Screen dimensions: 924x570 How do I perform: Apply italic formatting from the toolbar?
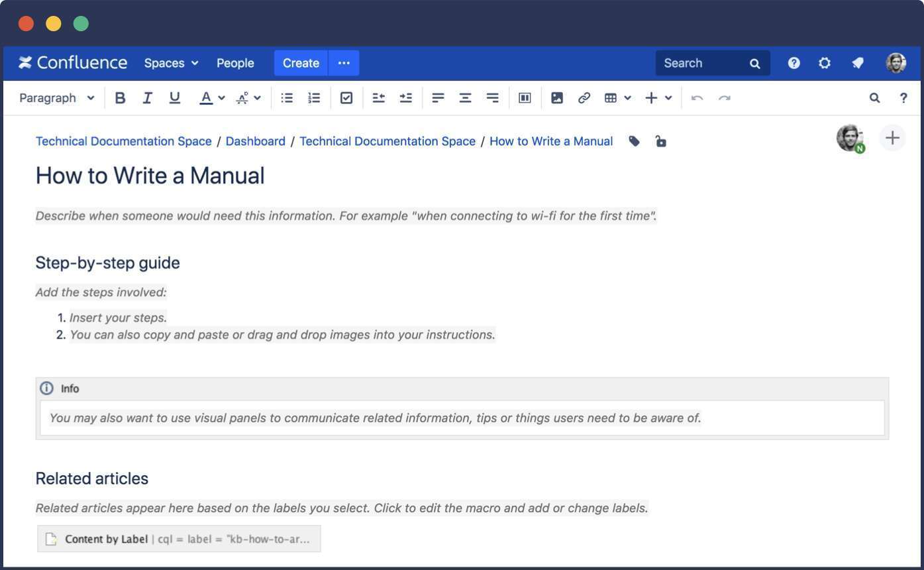[x=147, y=97]
